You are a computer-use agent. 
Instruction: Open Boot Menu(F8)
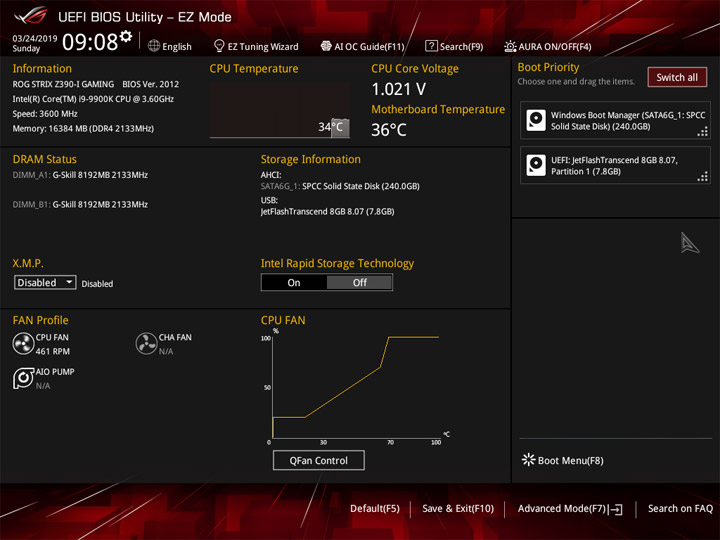coord(570,460)
